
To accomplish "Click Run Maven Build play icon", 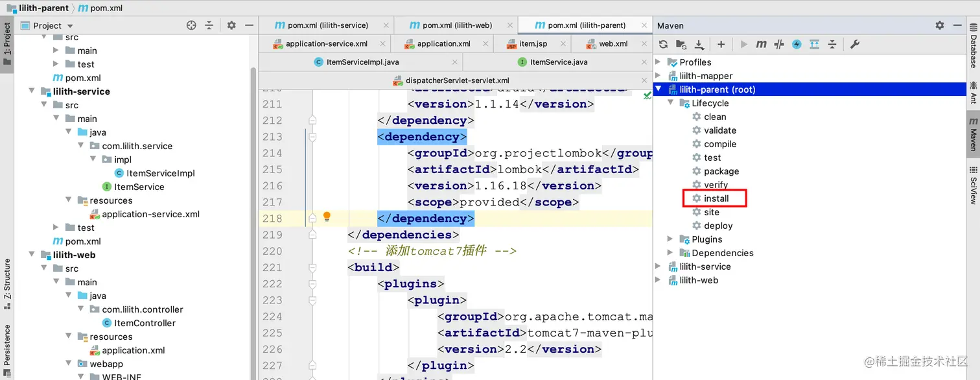I will (743, 44).
